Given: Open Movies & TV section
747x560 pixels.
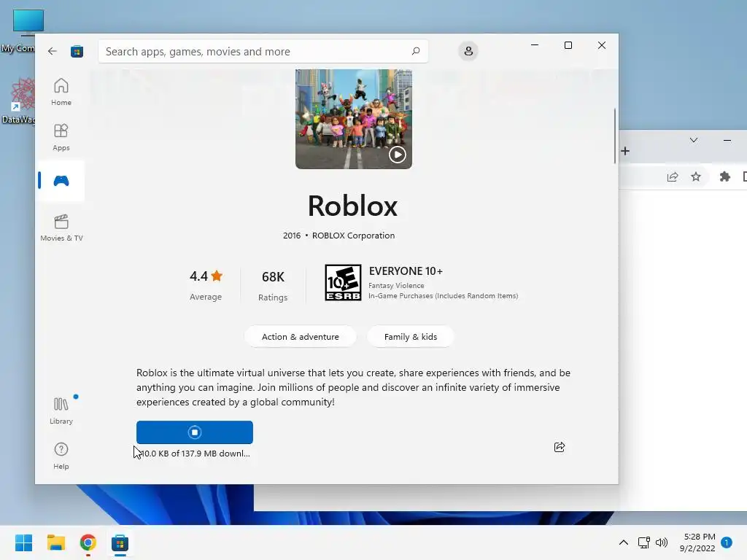Looking at the screenshot, I should [x=61, y=227].
